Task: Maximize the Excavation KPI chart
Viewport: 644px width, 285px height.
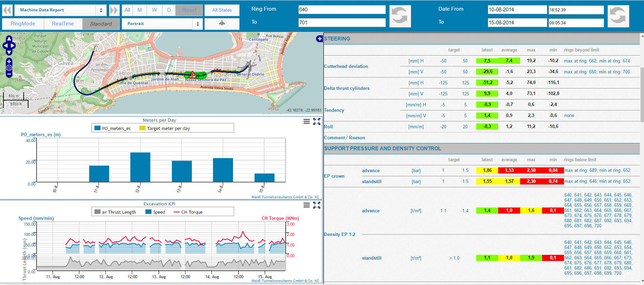Action: [x=317, y=205]
